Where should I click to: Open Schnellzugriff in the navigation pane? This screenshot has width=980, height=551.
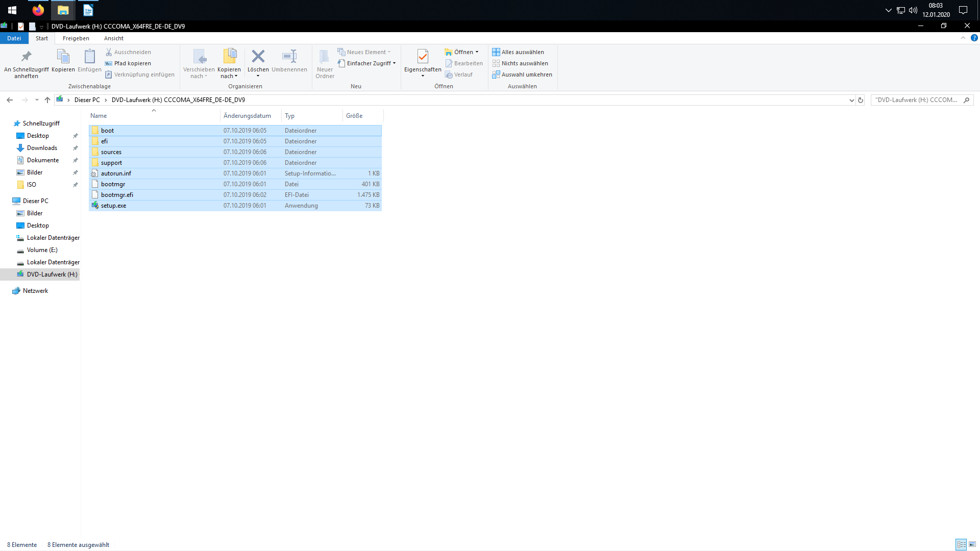[x=41, y=123]
